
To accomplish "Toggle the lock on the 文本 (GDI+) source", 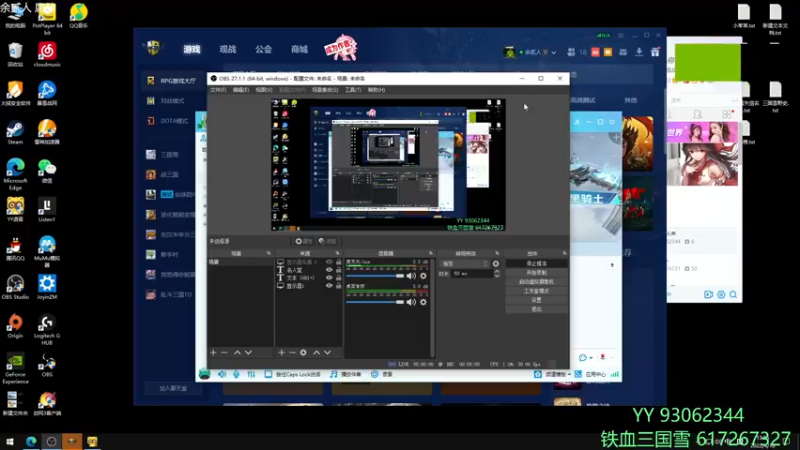I will pyautogui.click(x=338, y=278).
